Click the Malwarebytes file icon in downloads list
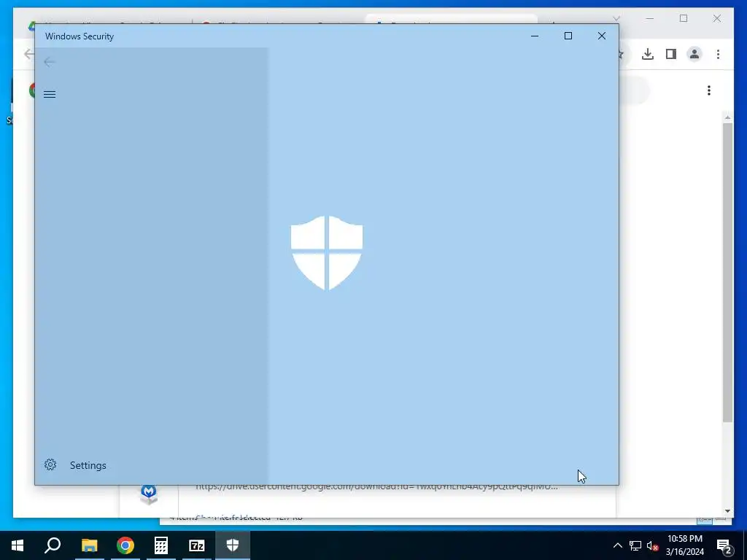This screenshot has height=560, width=747. [x=149, y=494]
